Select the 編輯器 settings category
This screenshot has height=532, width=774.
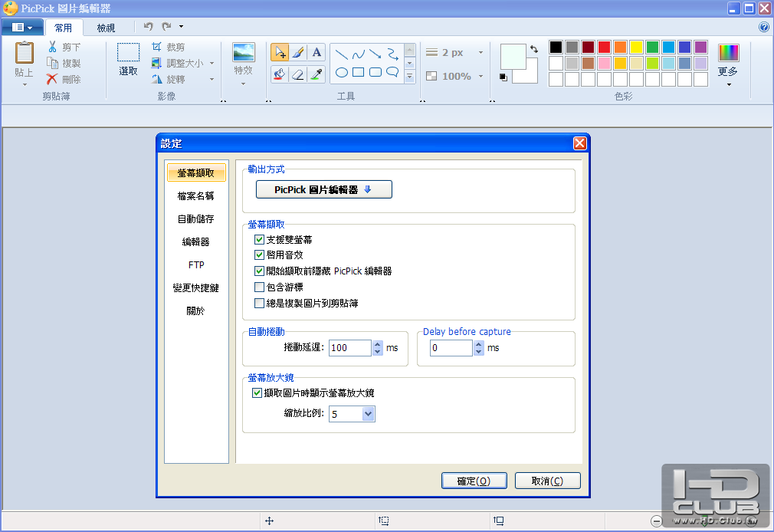(196, 241)
